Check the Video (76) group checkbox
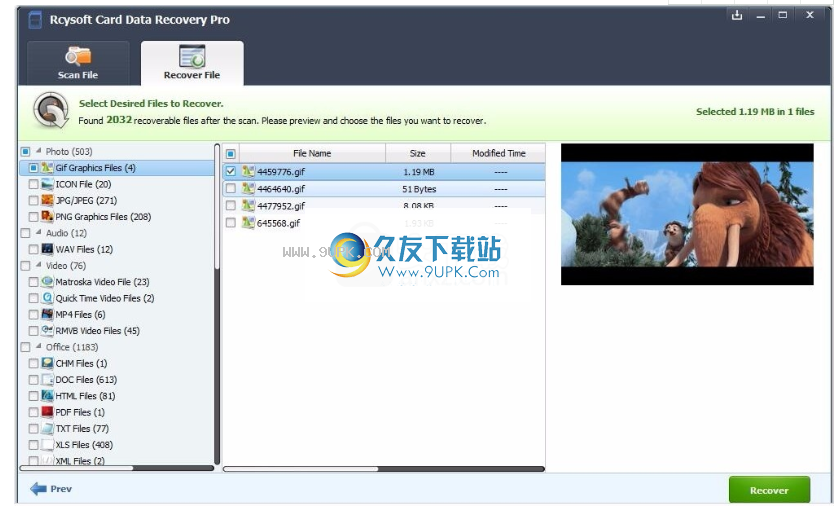 tap(26, 266)
